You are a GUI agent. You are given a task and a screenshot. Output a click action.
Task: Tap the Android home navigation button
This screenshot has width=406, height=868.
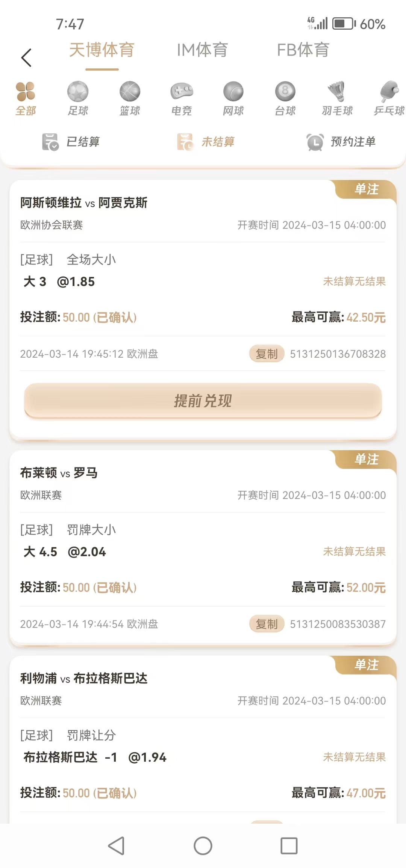(203, 846)
